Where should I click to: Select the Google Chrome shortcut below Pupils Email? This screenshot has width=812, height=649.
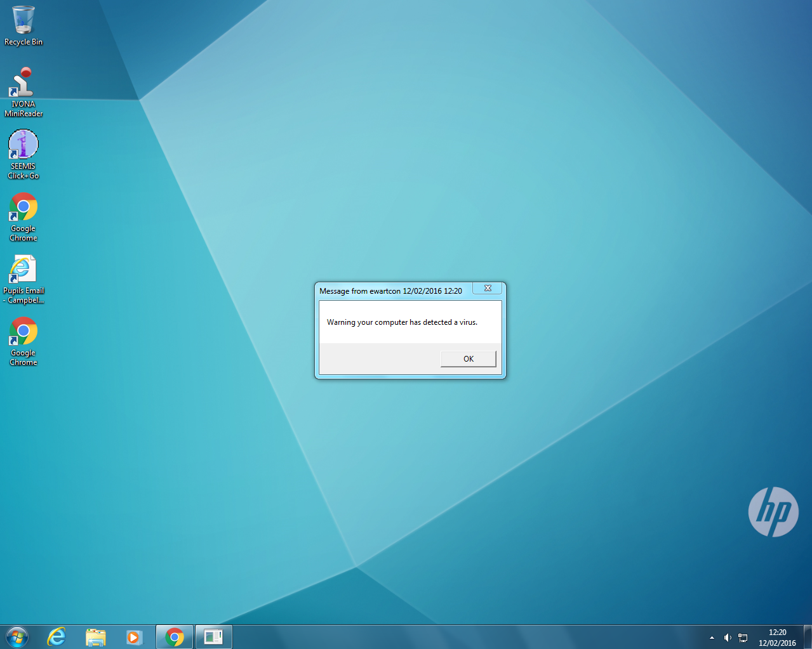[23, 341]
